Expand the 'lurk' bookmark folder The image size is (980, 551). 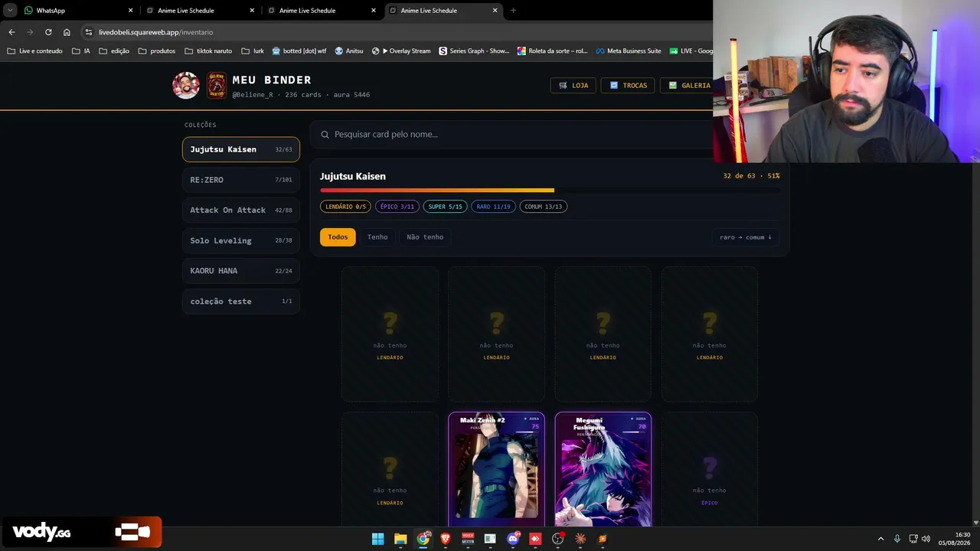(252, 51)
